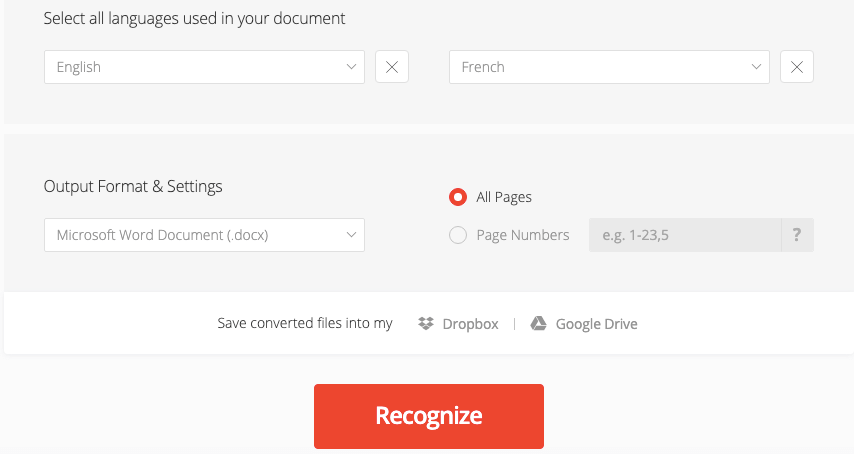Click the Output Format & Settings heading
Viewport: 854px width, 454px height.
(x=133, y=186)
